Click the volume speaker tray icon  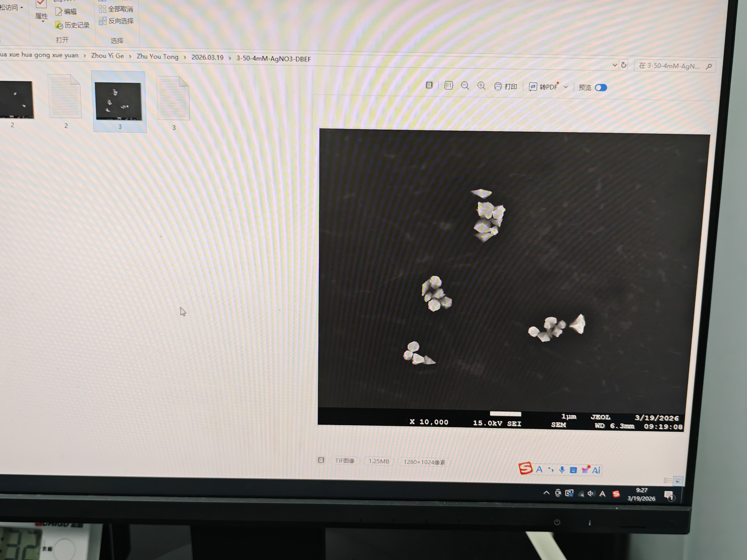591,493
